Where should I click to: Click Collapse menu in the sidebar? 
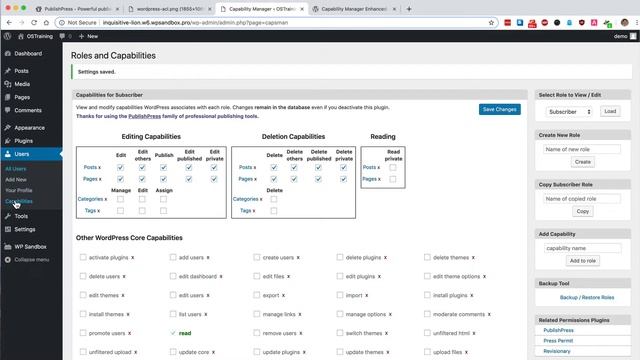click(x=31, y=260)
